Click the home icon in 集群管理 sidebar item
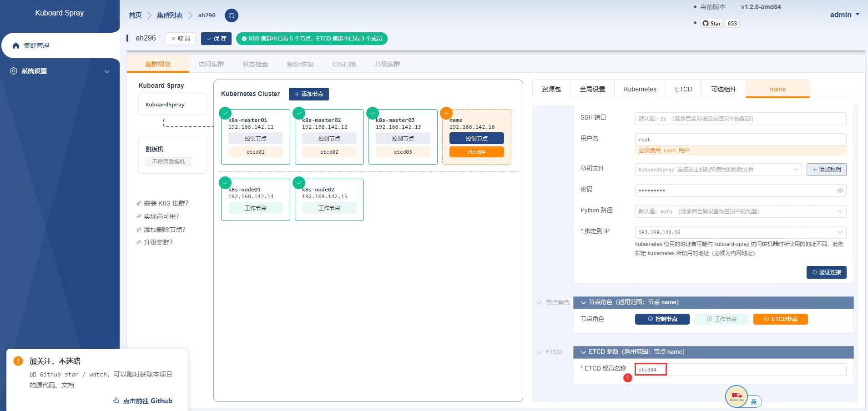This screenshot has height=411, width=868. coord(16,45)
